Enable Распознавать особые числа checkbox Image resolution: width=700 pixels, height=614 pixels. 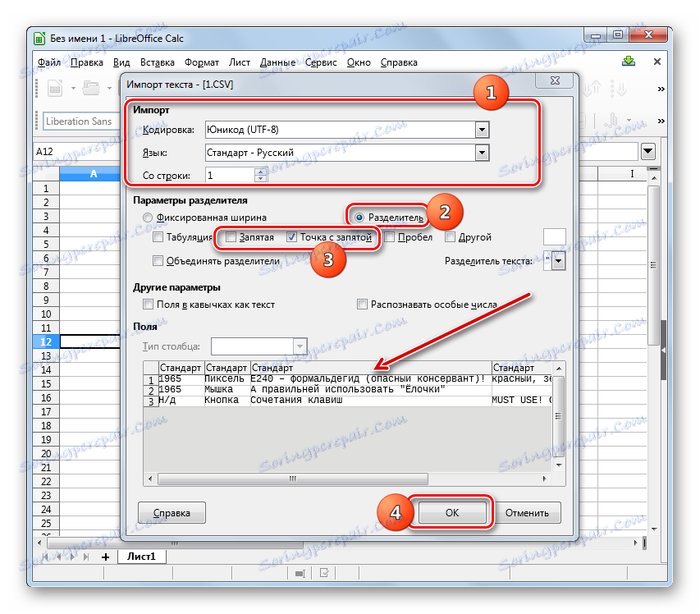pyautogui.click(x=362, y=305)
